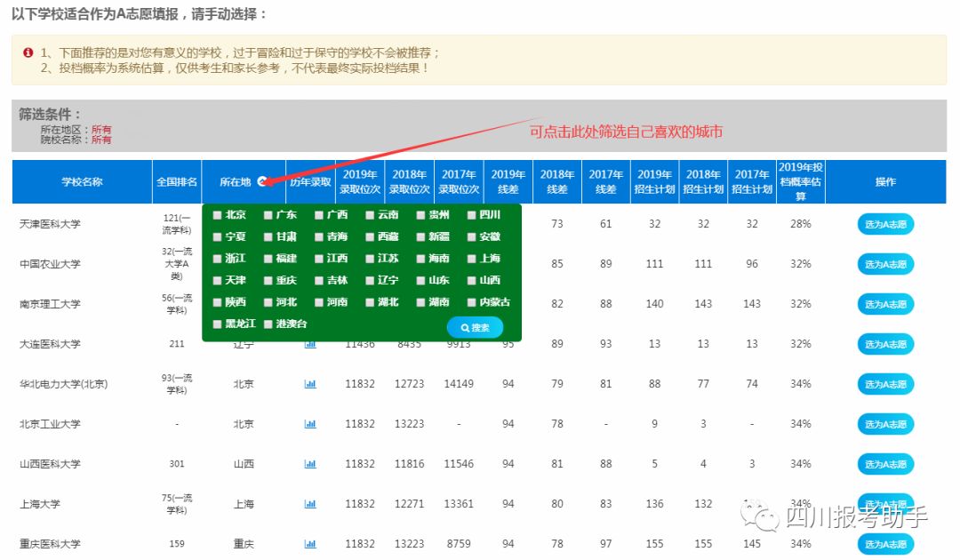Click the 院校名称 所有 filter link

(x=101, y=140)
